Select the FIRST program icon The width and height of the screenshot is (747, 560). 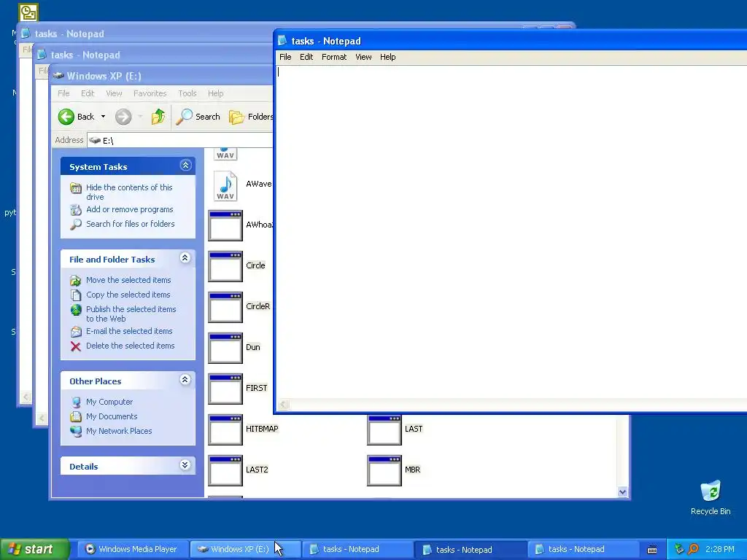225,389
